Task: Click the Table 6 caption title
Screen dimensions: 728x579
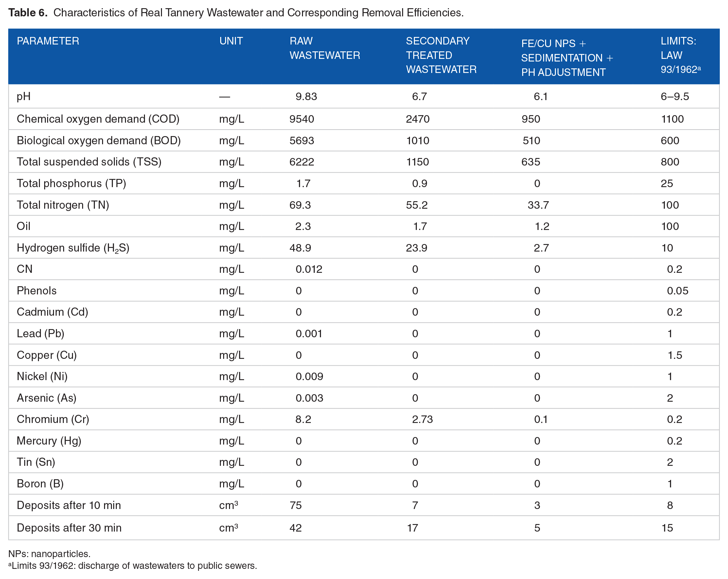Action: click(x=236, y=13)
